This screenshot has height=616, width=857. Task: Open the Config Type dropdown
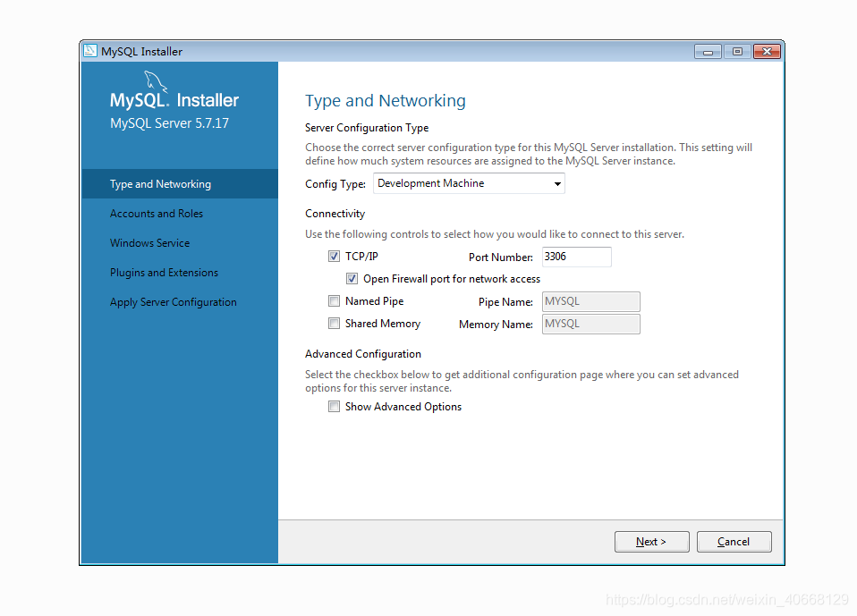click(x=469, y=183)
